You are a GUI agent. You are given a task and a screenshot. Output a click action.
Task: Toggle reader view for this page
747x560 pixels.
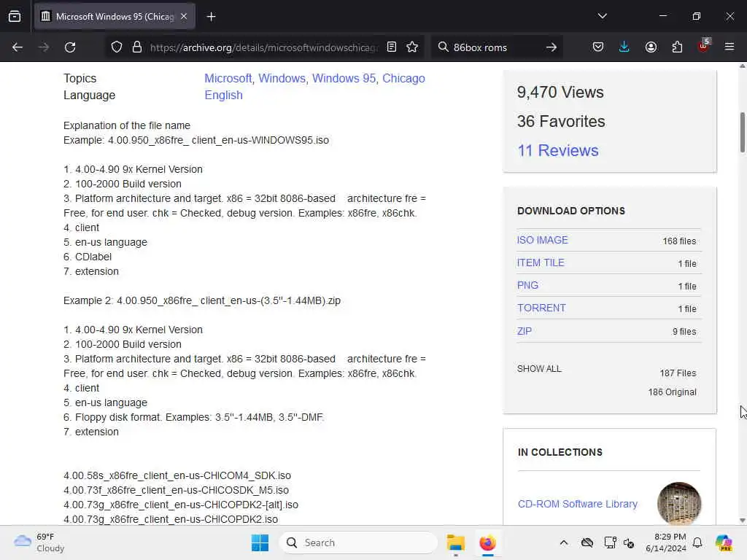tap(392, 47)
